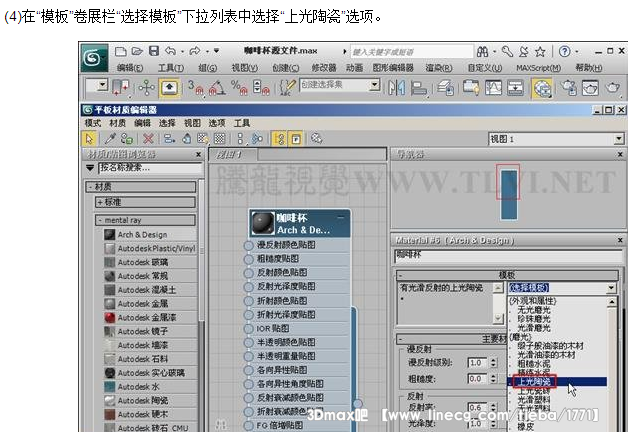
Task: Open the 工具(T) main menu
Action: 171,68
